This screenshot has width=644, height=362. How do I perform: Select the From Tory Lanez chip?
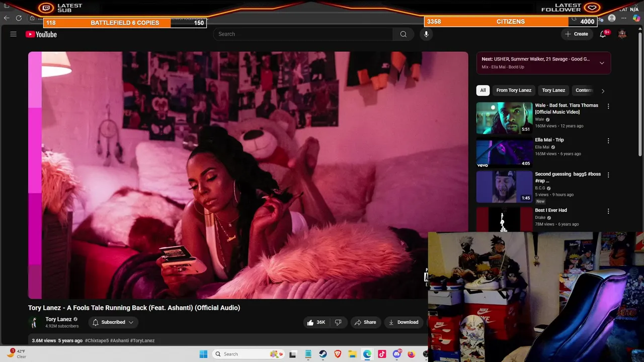(514, 90)
